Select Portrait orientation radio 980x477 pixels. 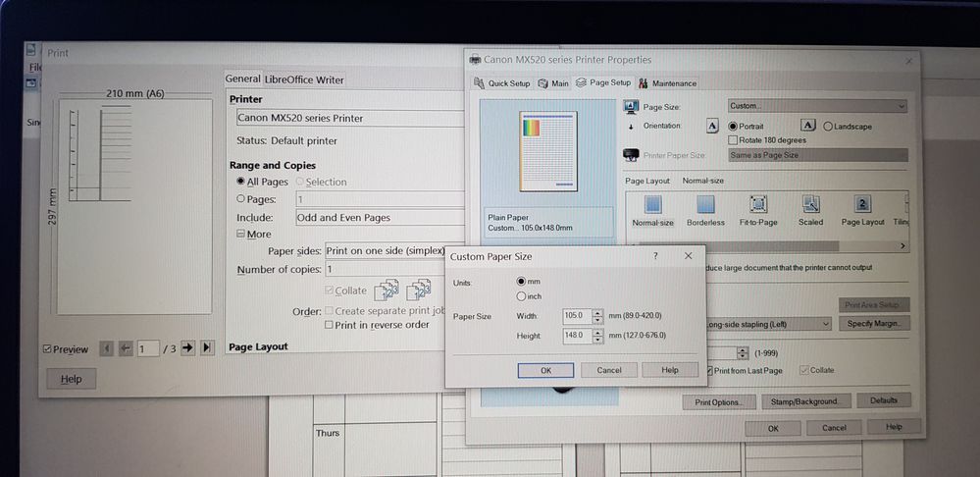(x=733, y=126)
